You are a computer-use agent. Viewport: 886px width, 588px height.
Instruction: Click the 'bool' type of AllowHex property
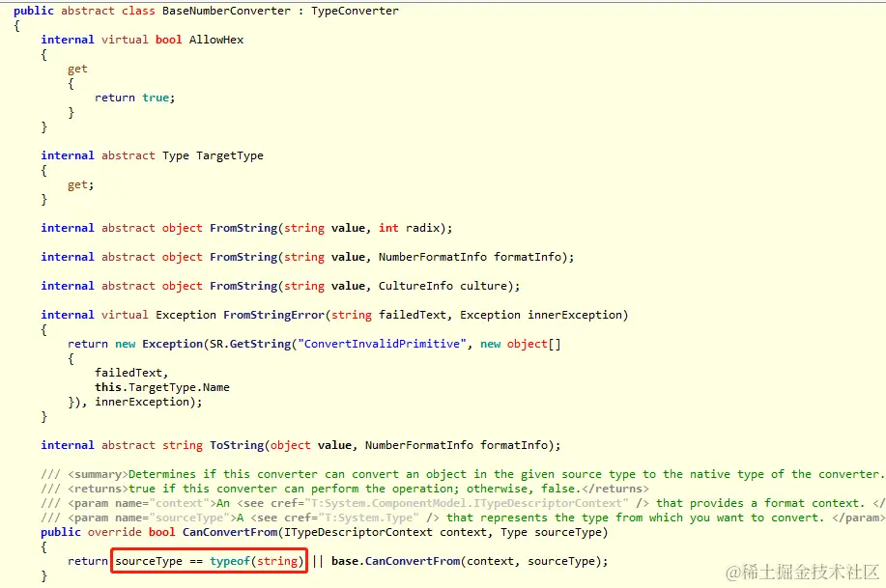(169, 40)
